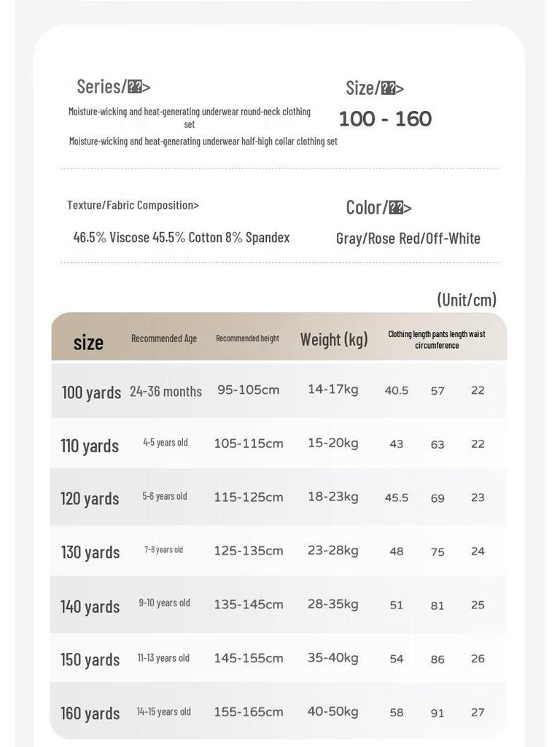Select the 160 yards row label

pos(90,713)
